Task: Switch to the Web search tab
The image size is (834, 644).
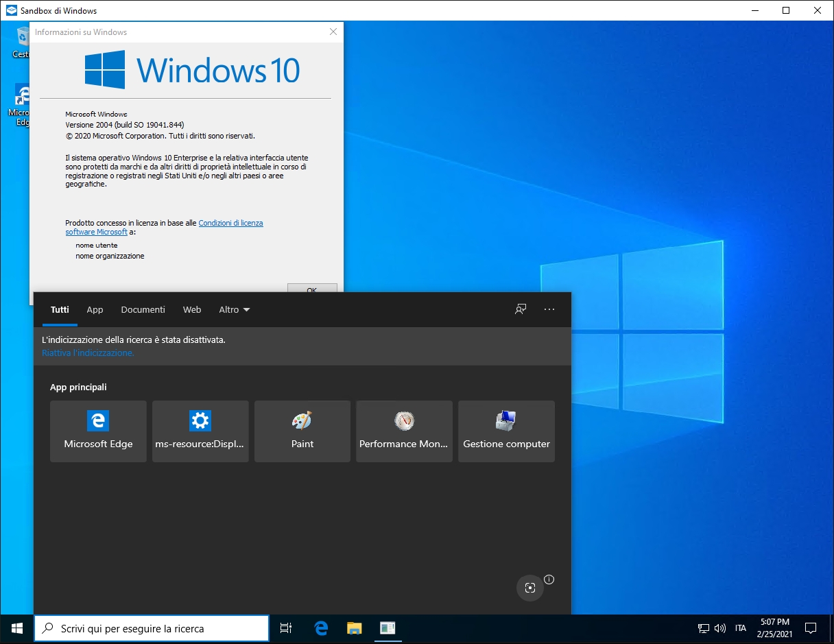Action: [x=192, y=310]
